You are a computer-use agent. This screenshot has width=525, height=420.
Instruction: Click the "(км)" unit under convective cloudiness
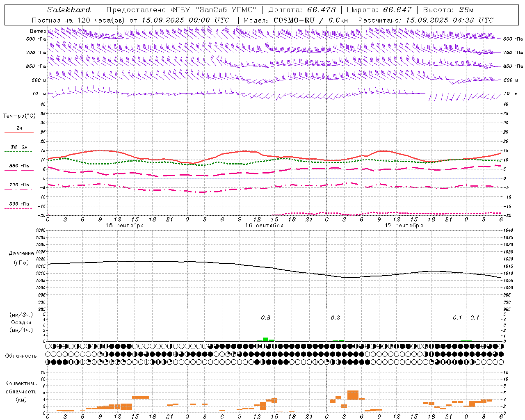21,399
